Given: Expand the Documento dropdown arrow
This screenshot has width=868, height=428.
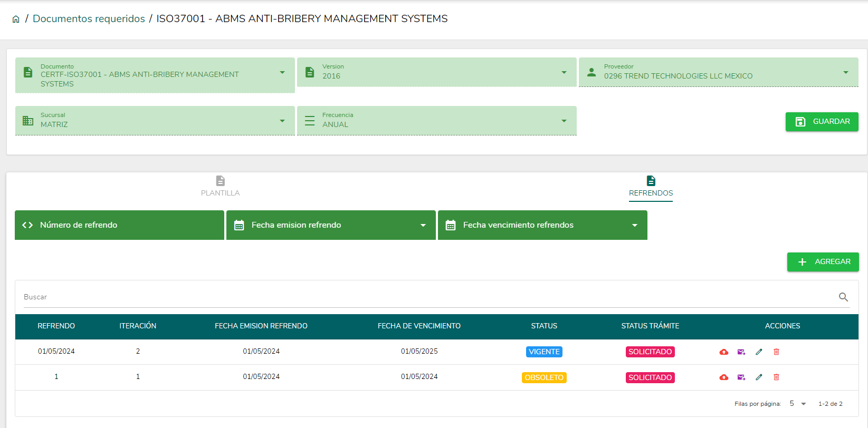Looking at the screenshot, I should [x=282, y=73].
